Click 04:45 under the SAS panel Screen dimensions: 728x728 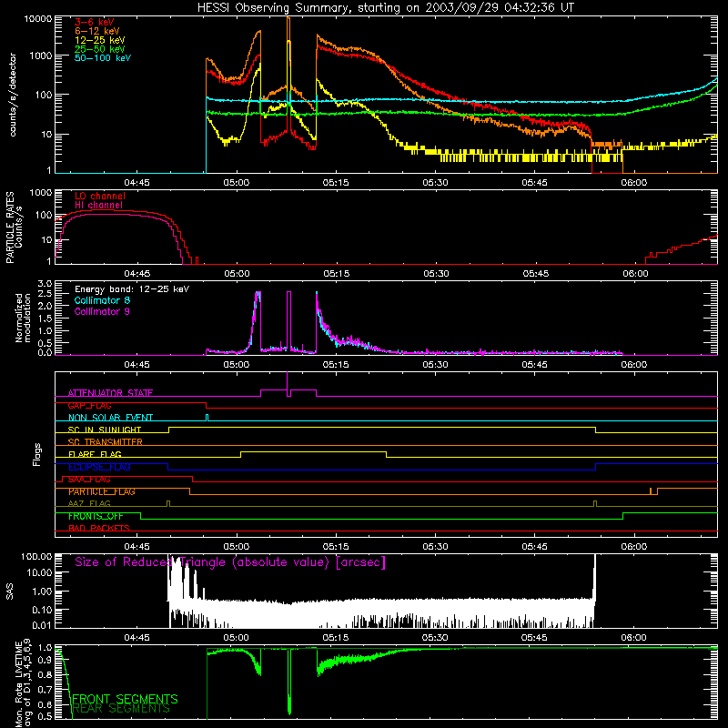coord(137,638)
